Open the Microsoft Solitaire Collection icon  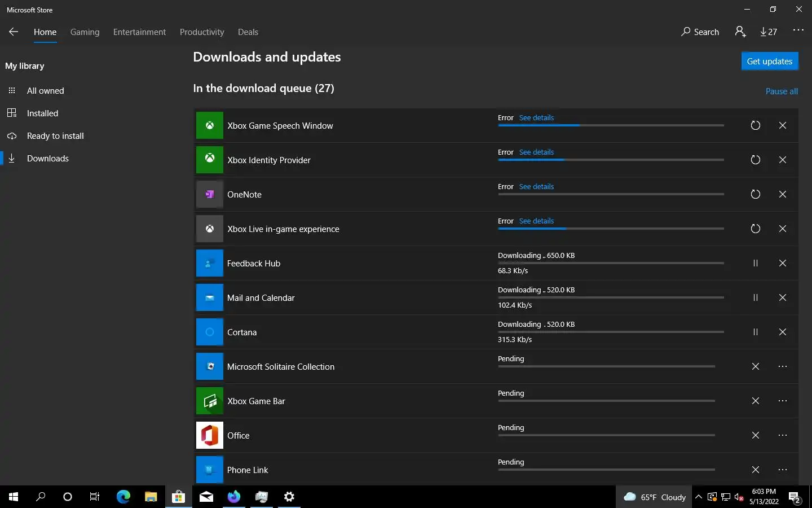coord(210,366)
